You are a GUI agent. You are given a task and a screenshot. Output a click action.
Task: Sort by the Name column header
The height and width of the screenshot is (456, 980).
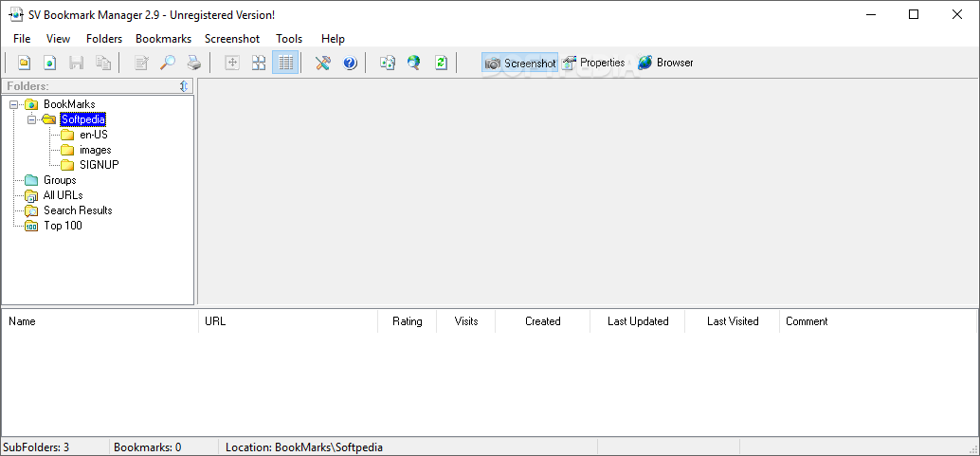coord(100,321)
